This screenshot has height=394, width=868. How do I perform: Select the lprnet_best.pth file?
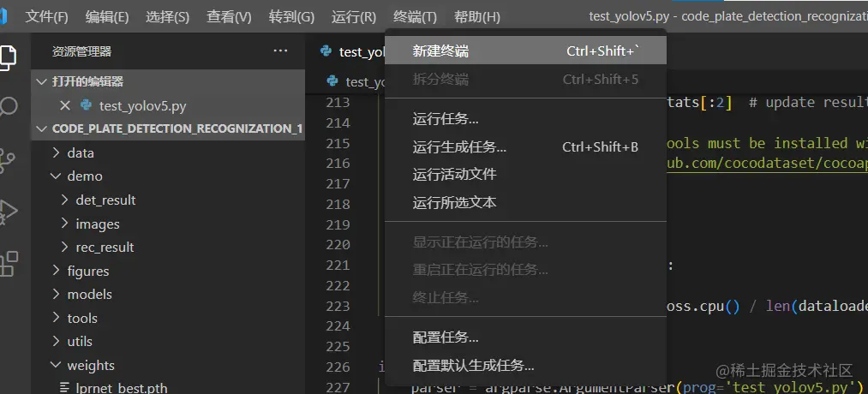[168, 387]
